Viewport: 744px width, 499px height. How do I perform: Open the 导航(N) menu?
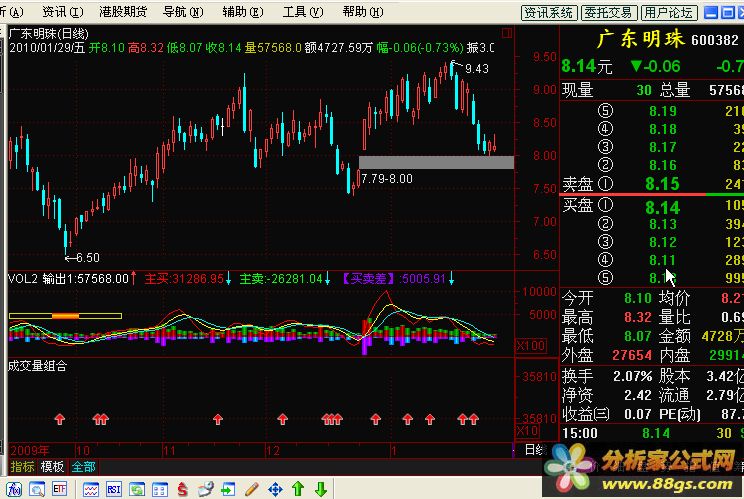[x=183, y=12]
